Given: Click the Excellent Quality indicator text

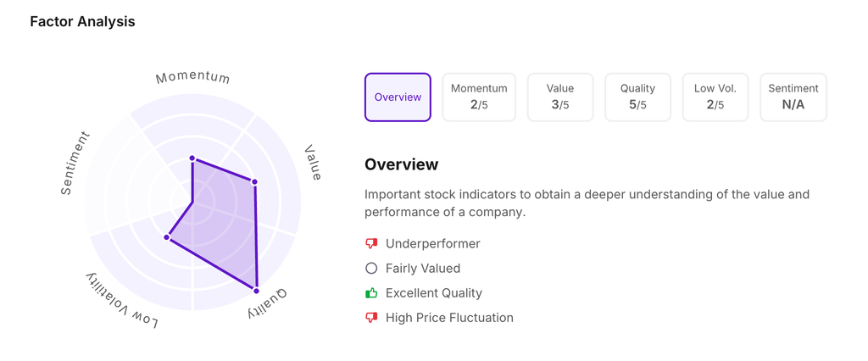Looking at the screenshot, I should [433, 293].
